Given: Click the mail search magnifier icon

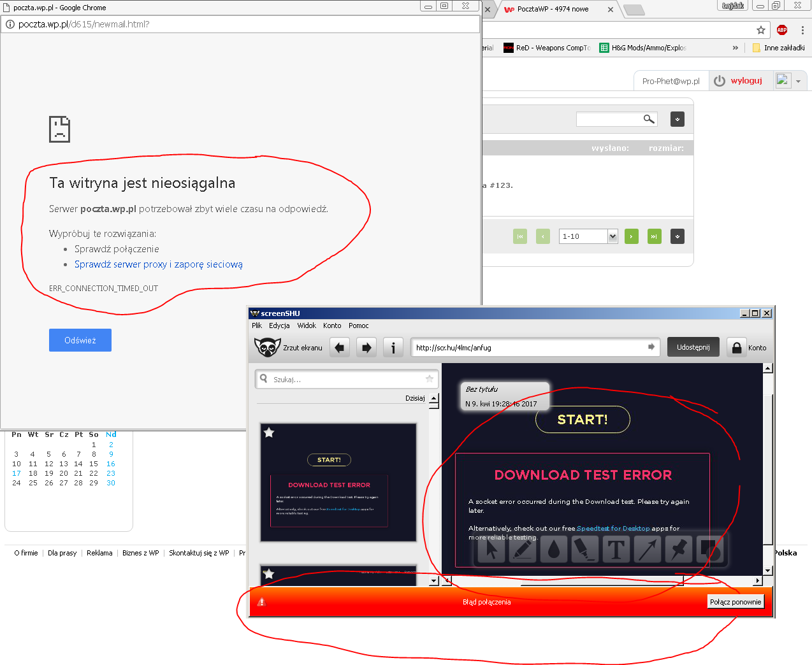Looking at the screenshot, I should 649,118.
